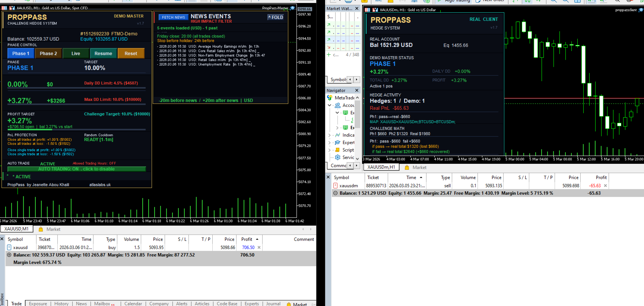Click the MetaTrader icon in the Navigator
Image resolution: width=644 pixels, height=306 pixels.
(x=330, y=98)
